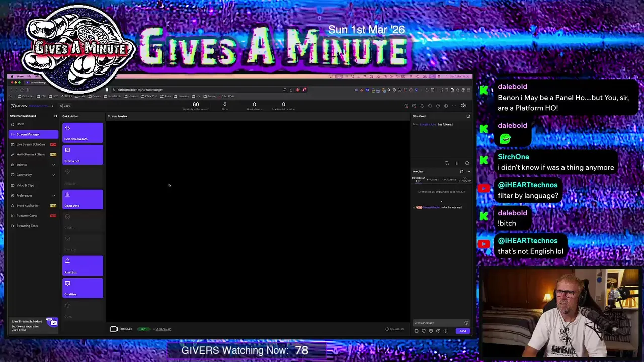Image resolution: width=644 pixels, height=362 pixels.
Task: Open Live Stream Schedule in the sidebar
Action: (x=33, y=144)
